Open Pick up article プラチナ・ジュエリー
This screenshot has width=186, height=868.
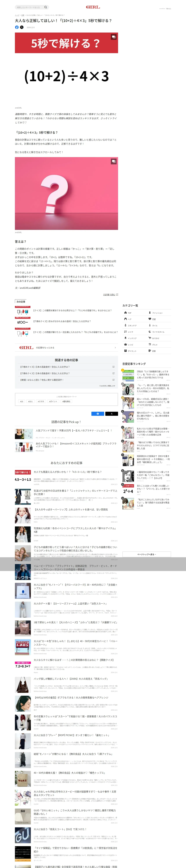pyautogui.click(x=66, y=434)
